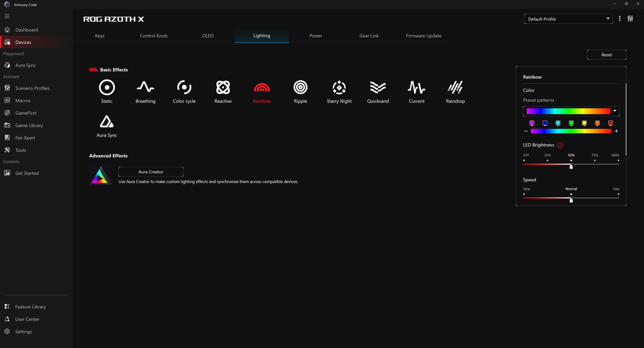Select the Static lighting effect
Viewport: 644px width, 348px height.
(107, 91)
